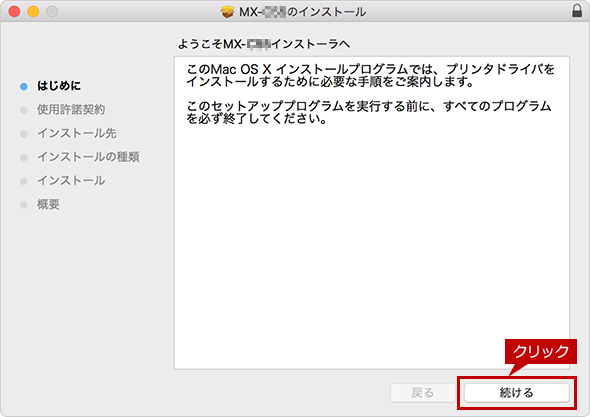Click the ようこそ installer heading text
This screenshot has height=417, width=590.
(x=264, y=44)
